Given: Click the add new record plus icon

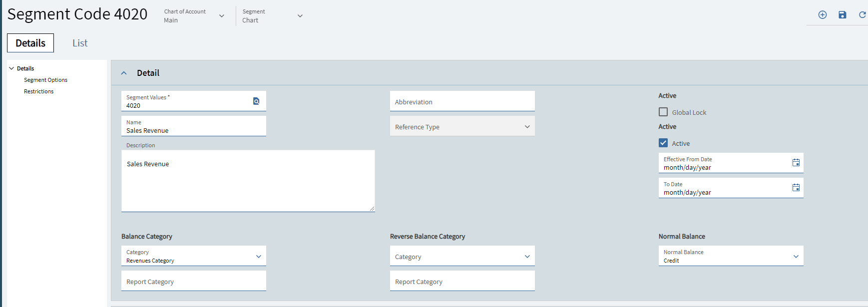Looking at the screenshot, I should [823, 15].
